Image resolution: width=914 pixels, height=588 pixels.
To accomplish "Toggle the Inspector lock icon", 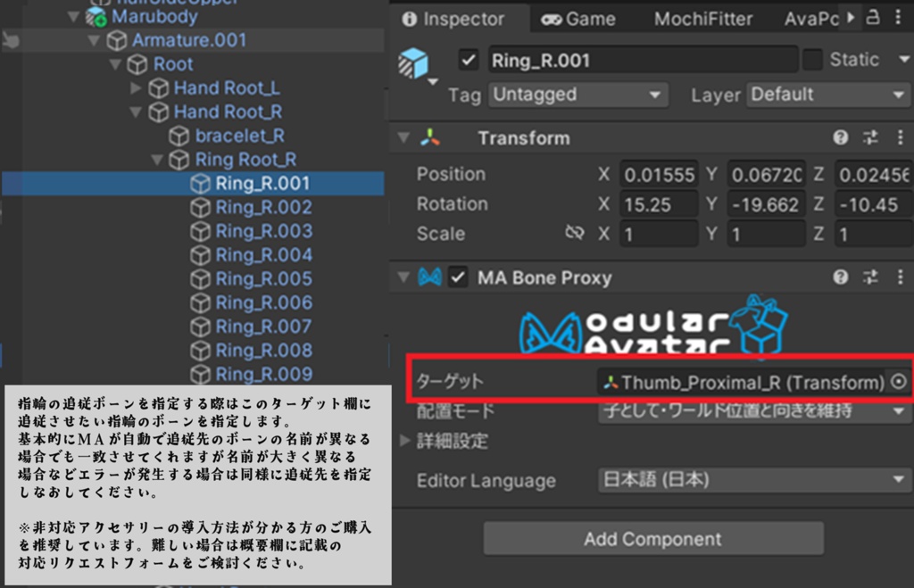I will [x=873, y=17].
